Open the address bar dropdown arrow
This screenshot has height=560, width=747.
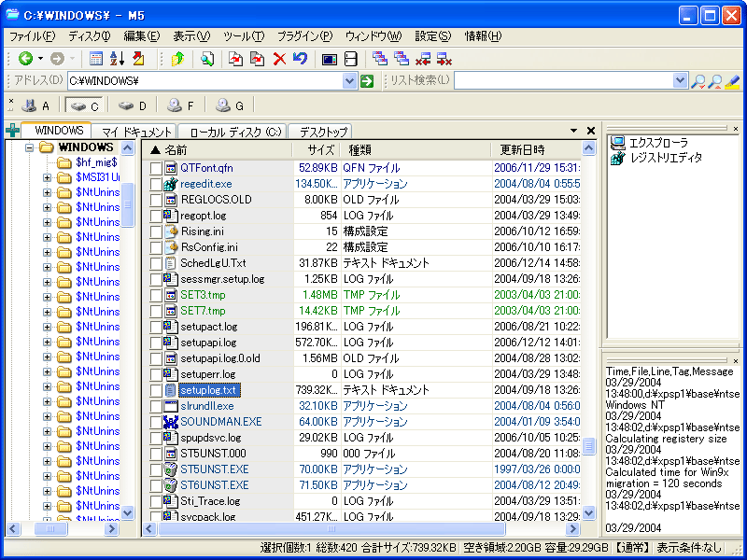pyautogui.click(x=349, y=81)
